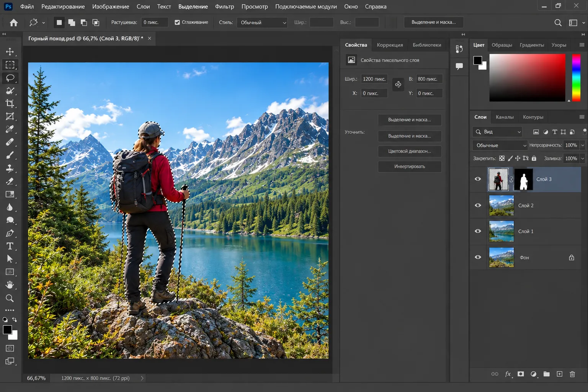Select the Hand tool
Screen dimensions: 588x392
pyautogui.click(x=10, y=285)
